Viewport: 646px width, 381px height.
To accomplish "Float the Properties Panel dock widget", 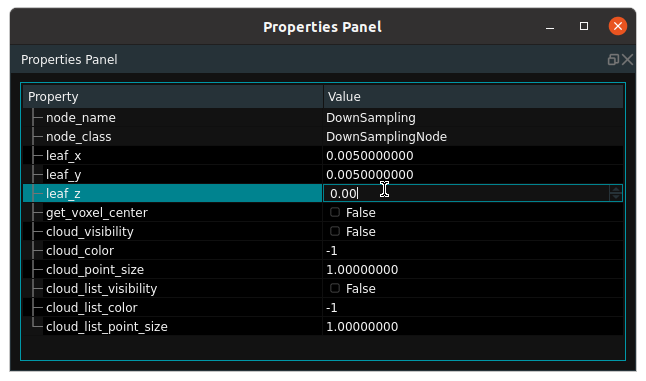I will click(613, 60).
